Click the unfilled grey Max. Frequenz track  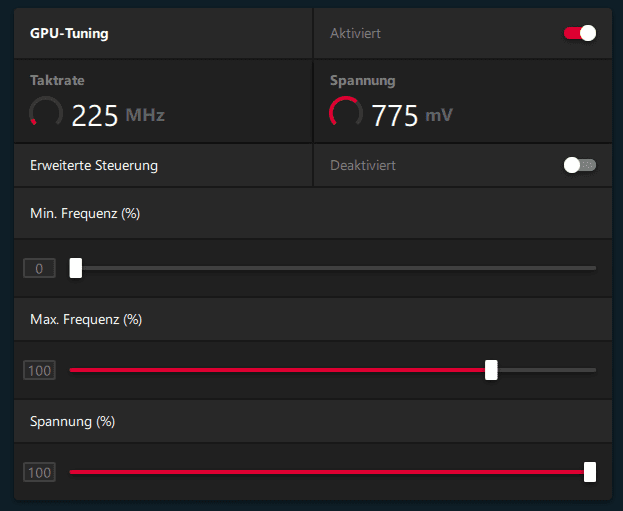point(547,370)
